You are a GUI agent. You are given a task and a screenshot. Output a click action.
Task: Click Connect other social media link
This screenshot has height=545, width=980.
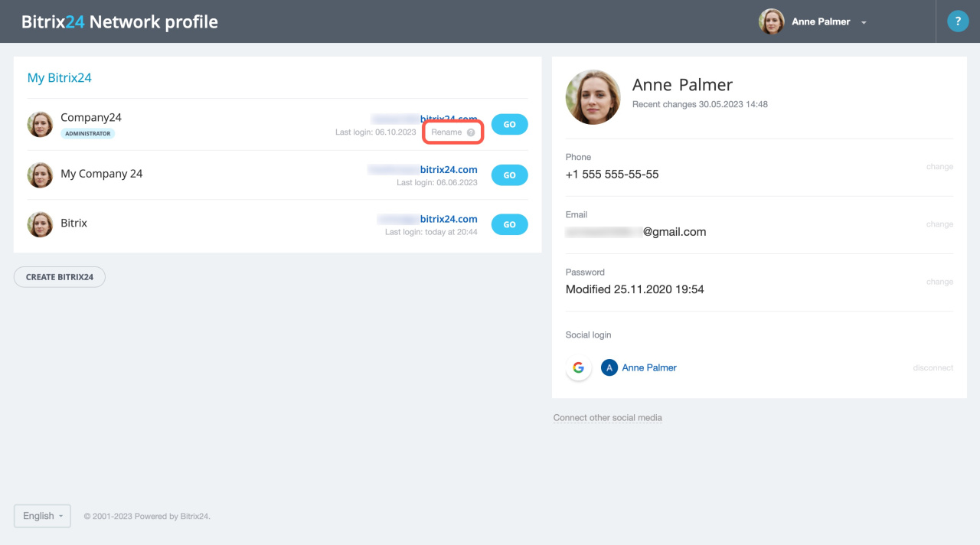click(608, 418)
